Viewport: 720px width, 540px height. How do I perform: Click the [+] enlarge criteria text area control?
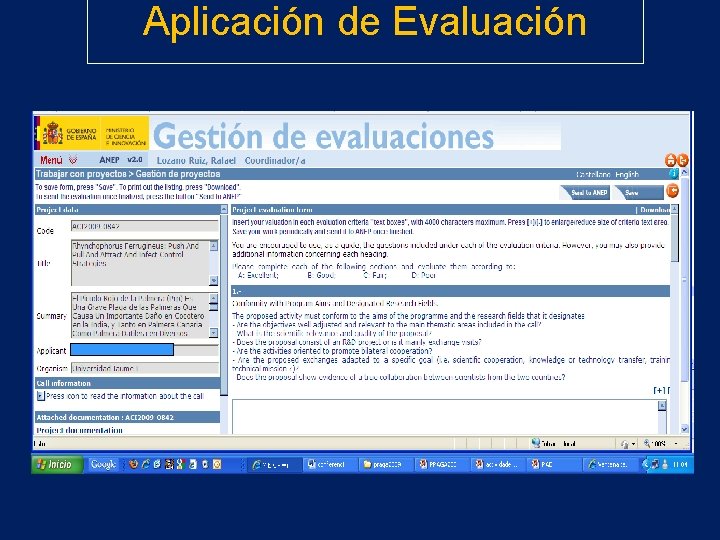pos(660,390)
